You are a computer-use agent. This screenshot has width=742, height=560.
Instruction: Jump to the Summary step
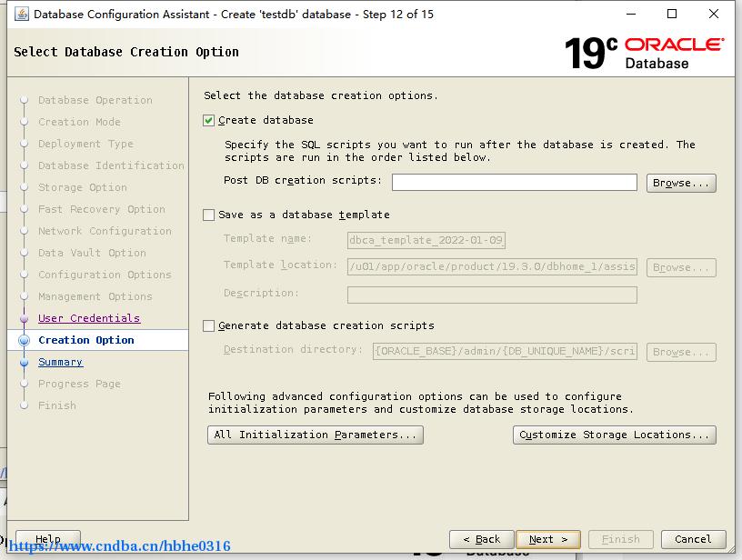[61, 362]
